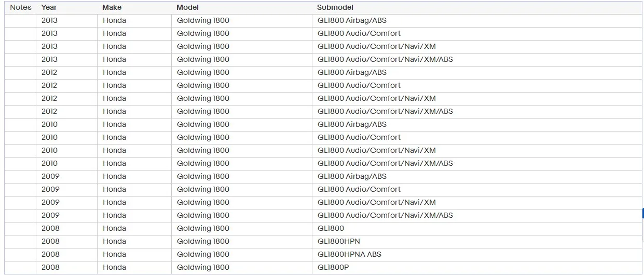This screenshot has height=275, width=644.
Task: Click Honda in the 2013 Audio/Comfort row
Action: [114, 33]
